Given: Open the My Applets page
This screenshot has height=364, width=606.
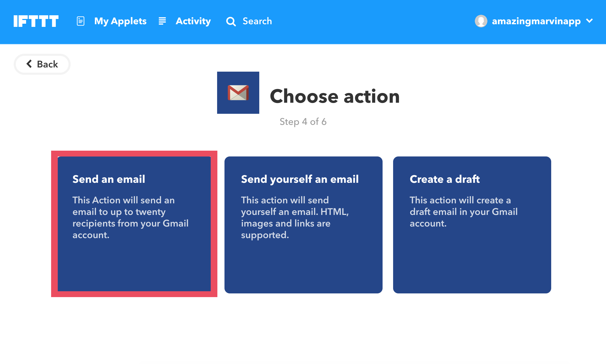Looking at the screenshot, I should click(120, 21).
